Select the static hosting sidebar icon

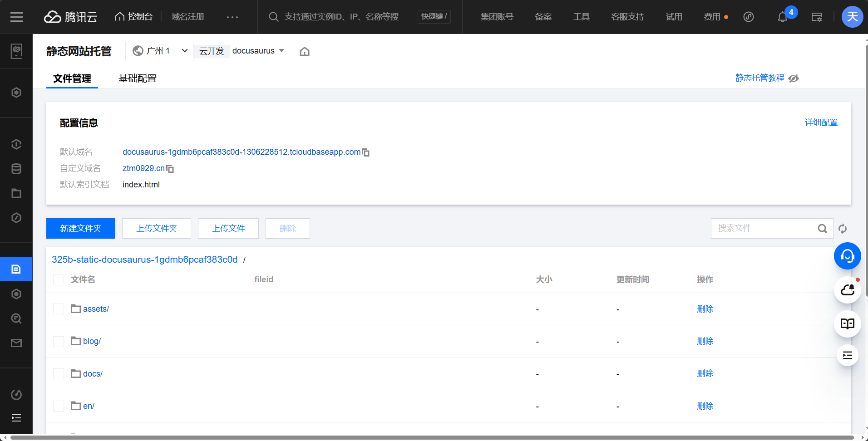[16, 269]
